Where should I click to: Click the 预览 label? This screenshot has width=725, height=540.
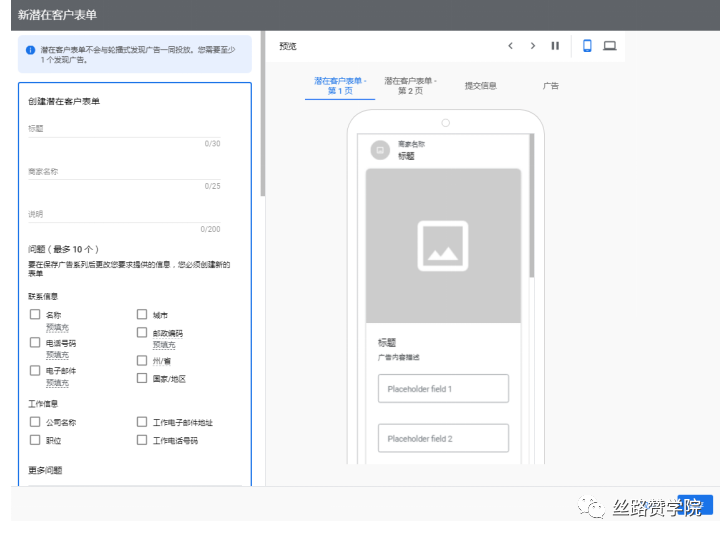(x=288, y=46)
